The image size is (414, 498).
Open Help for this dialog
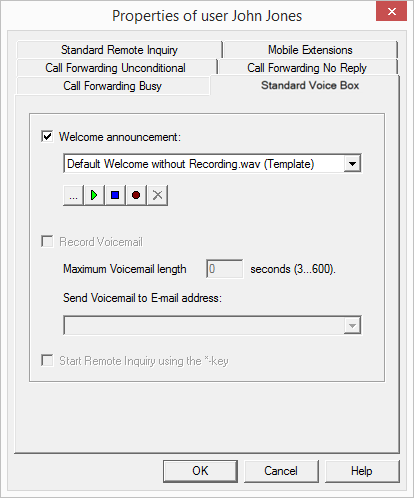point(362,471)
